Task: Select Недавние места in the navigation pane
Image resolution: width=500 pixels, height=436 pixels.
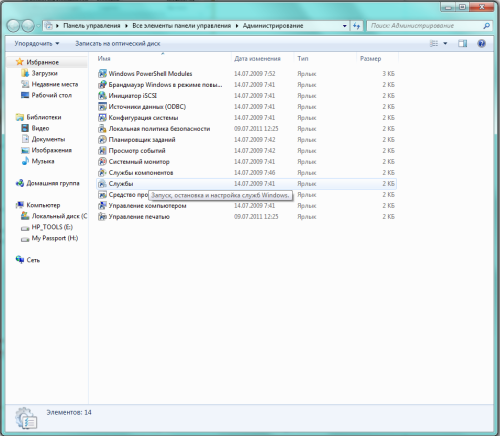Action: 55,84
